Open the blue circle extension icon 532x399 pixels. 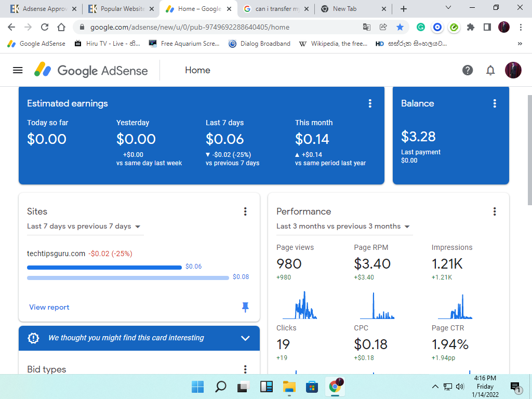point(437,27)
